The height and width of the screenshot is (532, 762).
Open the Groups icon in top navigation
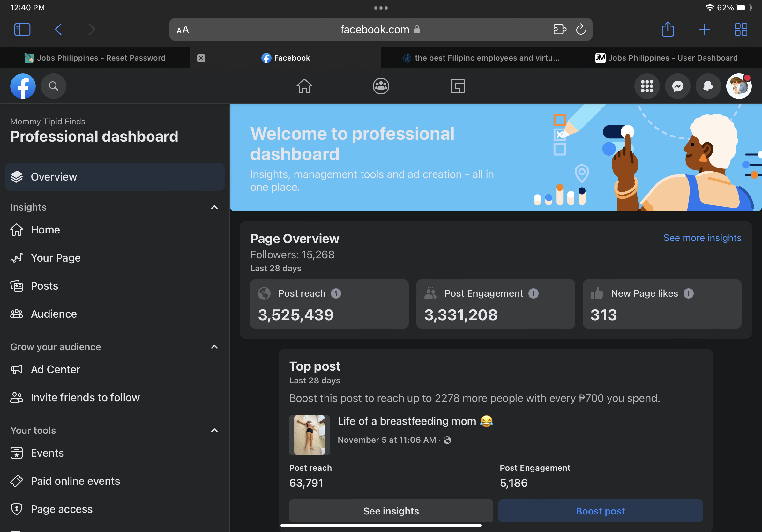[381, 86]
